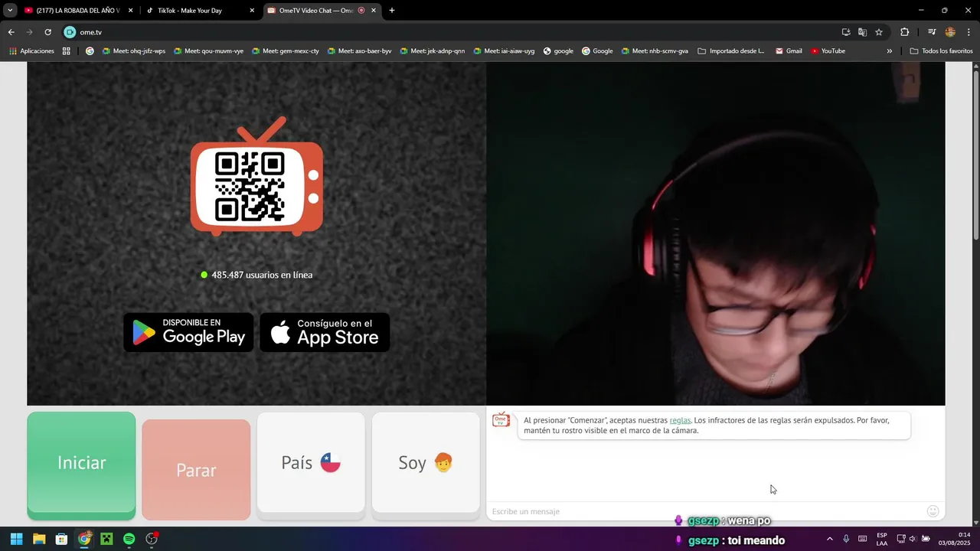The width and height of the screenshot is (980, 551).
Task: Close the LA ROBADA DEL AÑO tab
Action: tap(130, 11)
